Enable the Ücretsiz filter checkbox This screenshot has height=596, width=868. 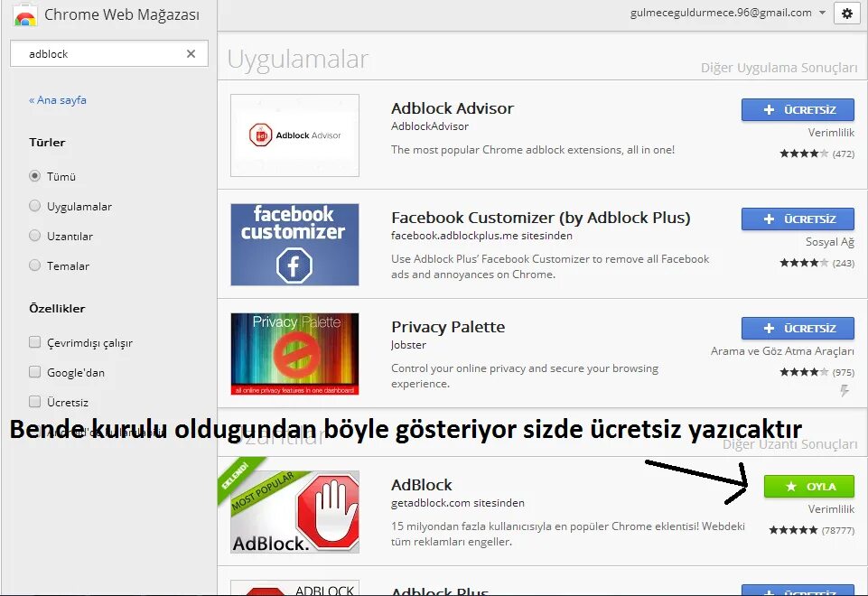point(35,402)
